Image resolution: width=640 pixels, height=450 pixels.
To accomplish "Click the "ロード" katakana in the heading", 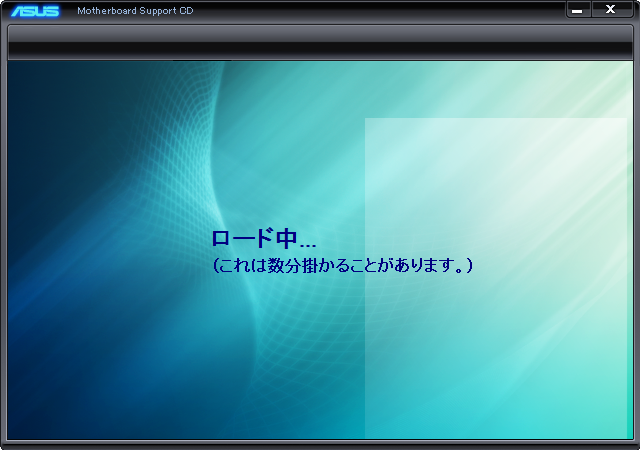I will [x=242, y=240].
